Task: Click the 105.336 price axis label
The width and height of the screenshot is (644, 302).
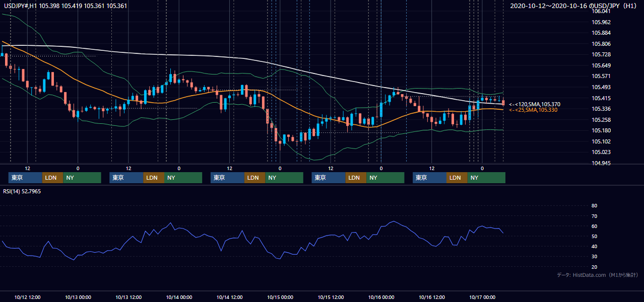Action: (x=601, y=109)
